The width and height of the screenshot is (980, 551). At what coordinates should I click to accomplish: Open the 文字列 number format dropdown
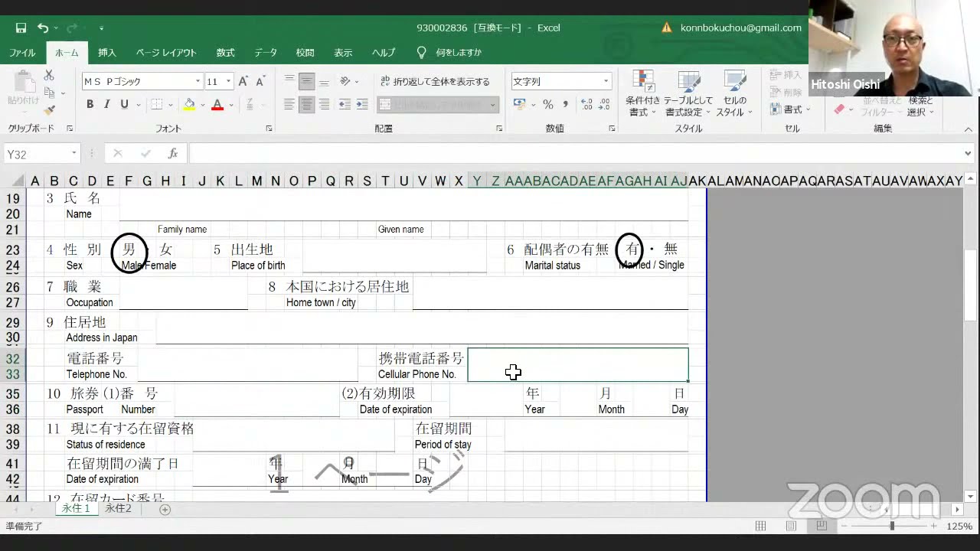(606, 81)
